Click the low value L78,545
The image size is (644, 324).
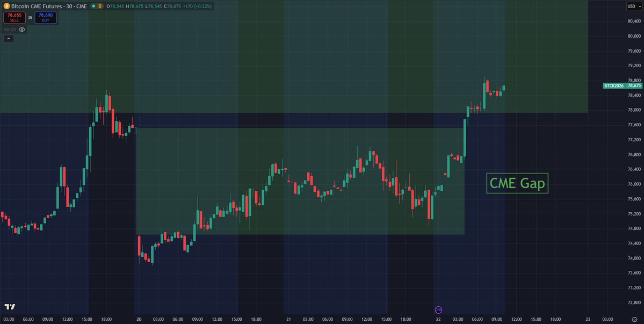pos(154,6)
